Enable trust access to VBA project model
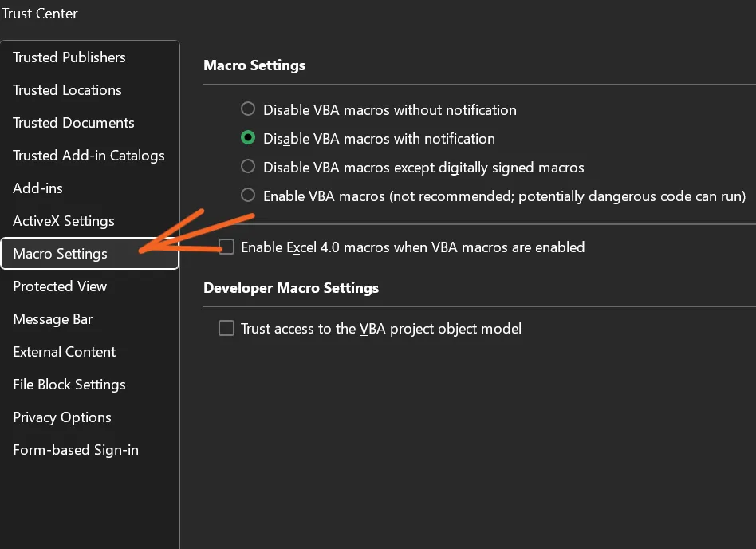The image size is (756, 549). coord(226,328)
